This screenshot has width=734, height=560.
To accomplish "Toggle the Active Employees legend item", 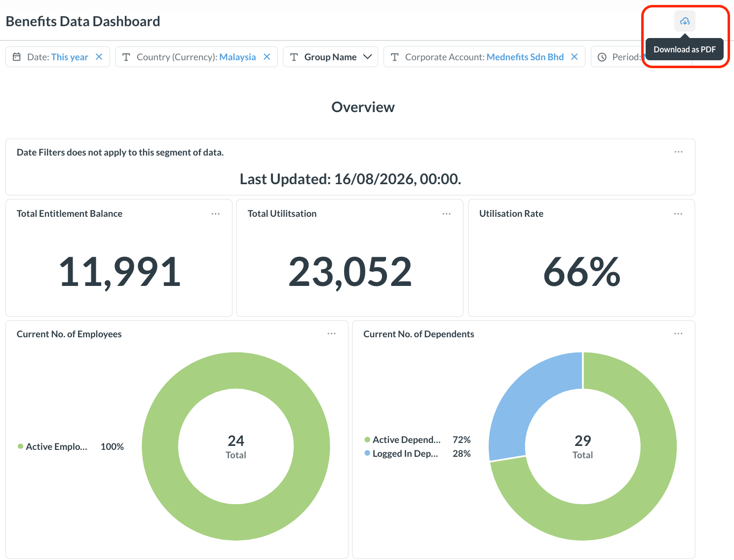I will tap(53, 446).
